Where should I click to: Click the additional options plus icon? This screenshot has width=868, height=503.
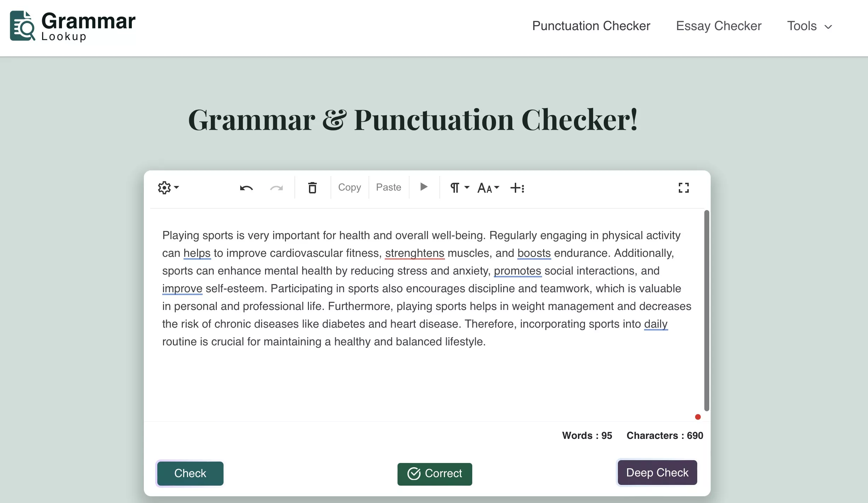[x=517, y=188]
